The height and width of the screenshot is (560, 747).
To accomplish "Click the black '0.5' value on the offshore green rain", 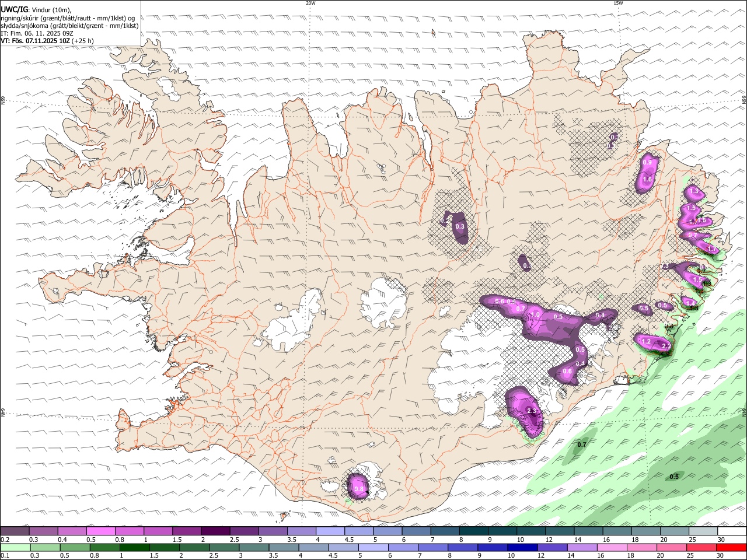I will (x=674, y=477).
